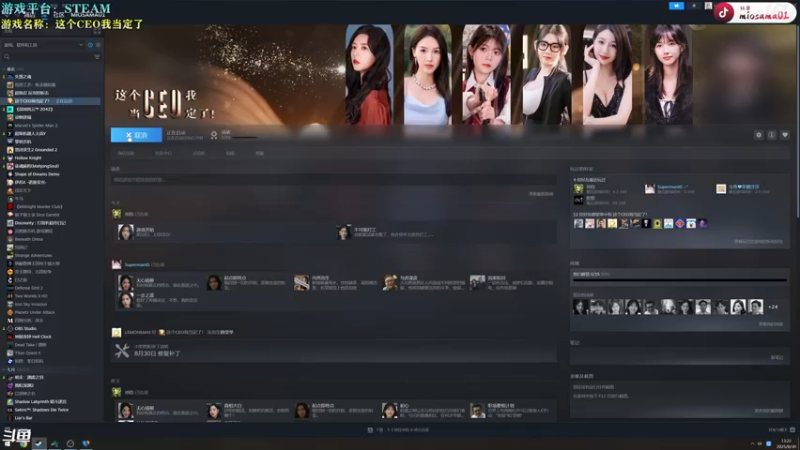
Task: Click blue heart app icon in taskbar
Action: point(86,443)
